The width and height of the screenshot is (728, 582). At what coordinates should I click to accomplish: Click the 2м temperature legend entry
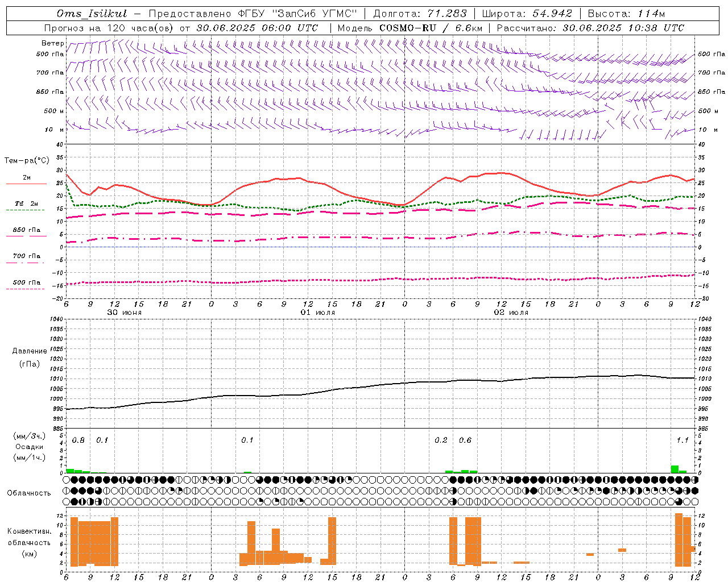tap(27, 177)
